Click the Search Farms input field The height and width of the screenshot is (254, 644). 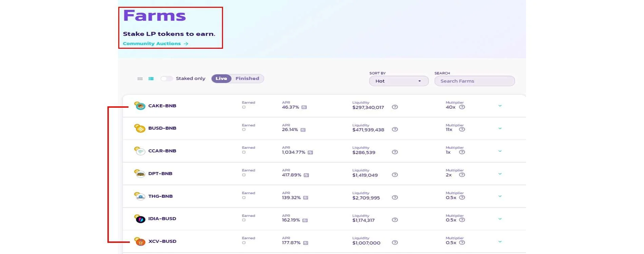pos(475,81)
